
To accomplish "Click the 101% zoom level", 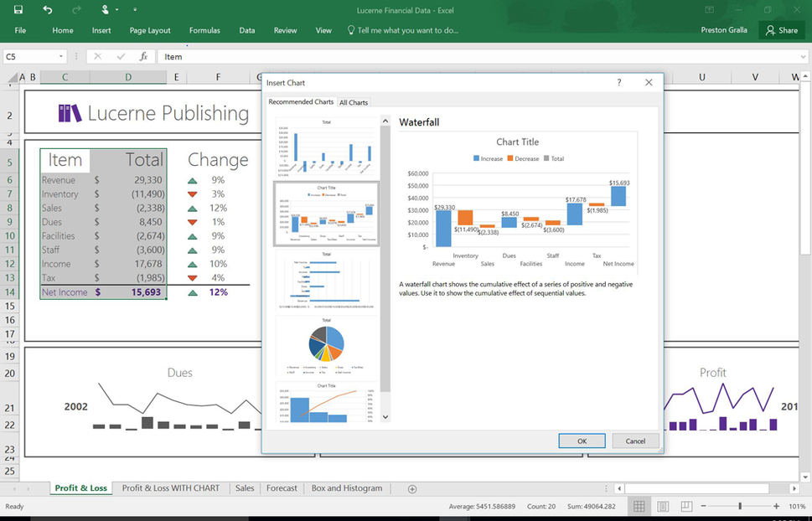I will tap(797, 506).
